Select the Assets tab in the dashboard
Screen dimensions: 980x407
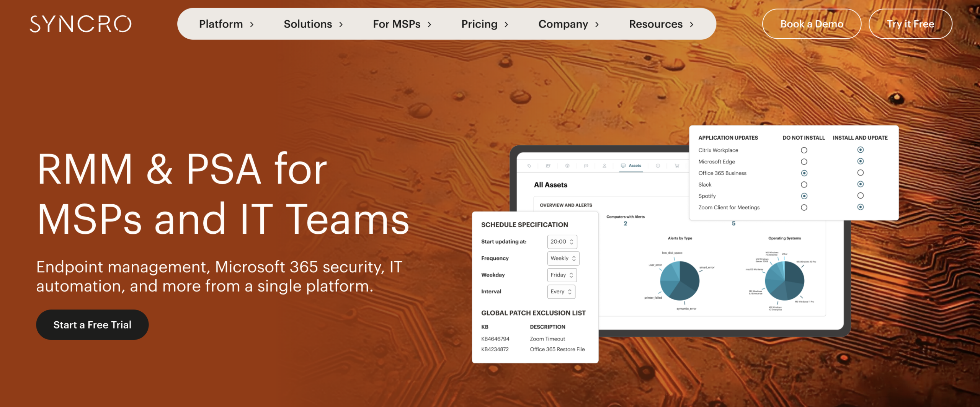point(631,166)
